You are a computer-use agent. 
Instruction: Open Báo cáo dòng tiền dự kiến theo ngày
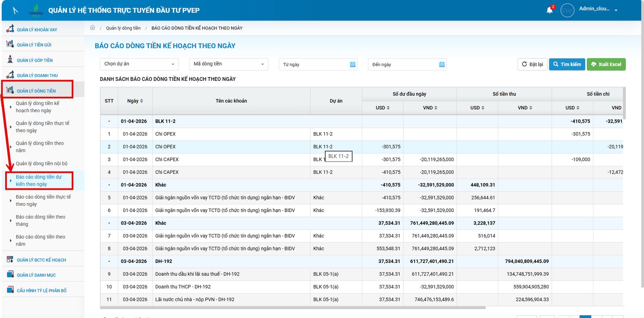pyautogui.click(x=39, y=181)
